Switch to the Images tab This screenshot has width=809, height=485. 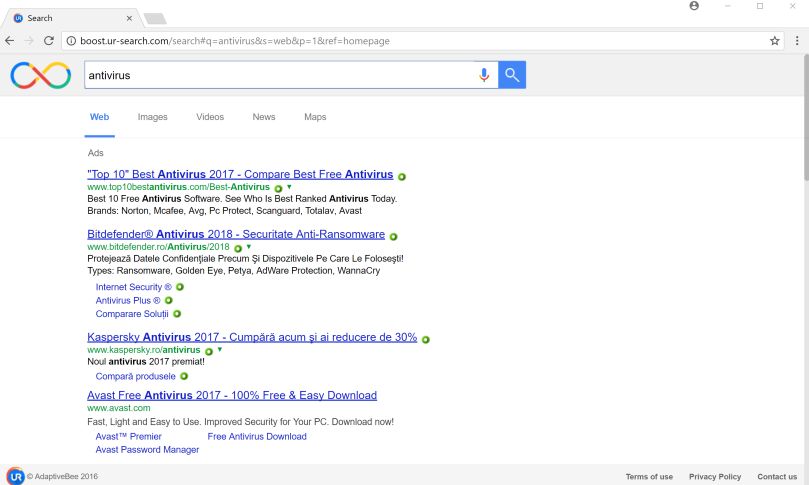[153, 117]
